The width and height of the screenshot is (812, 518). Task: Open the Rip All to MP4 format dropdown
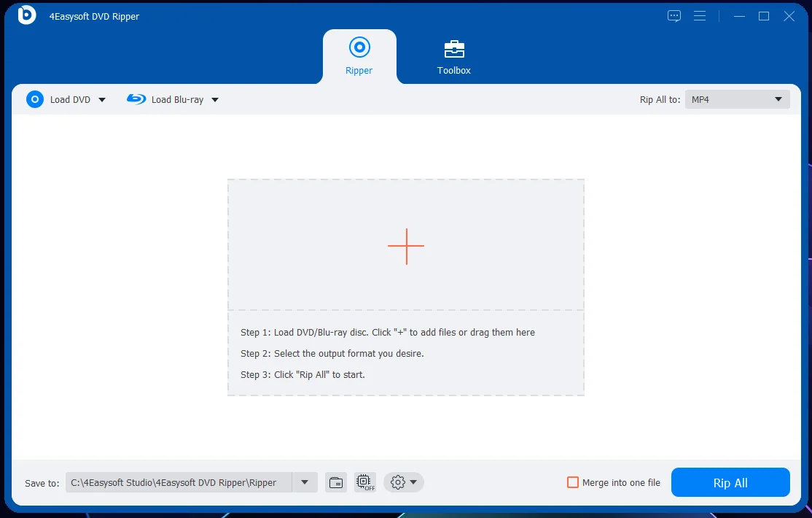(x=738, y=99)
